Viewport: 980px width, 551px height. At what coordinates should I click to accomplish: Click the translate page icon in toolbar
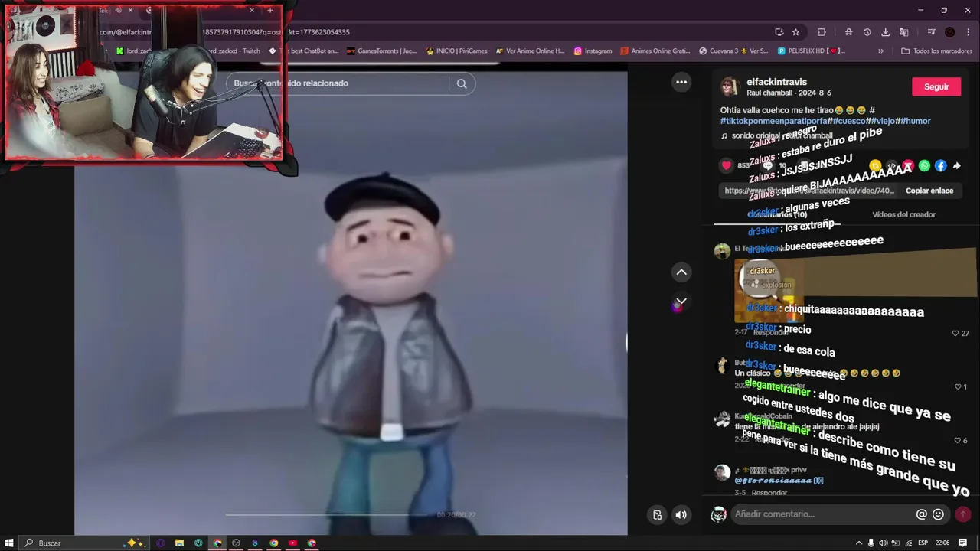pyautogui.click(x=903, y=32)
